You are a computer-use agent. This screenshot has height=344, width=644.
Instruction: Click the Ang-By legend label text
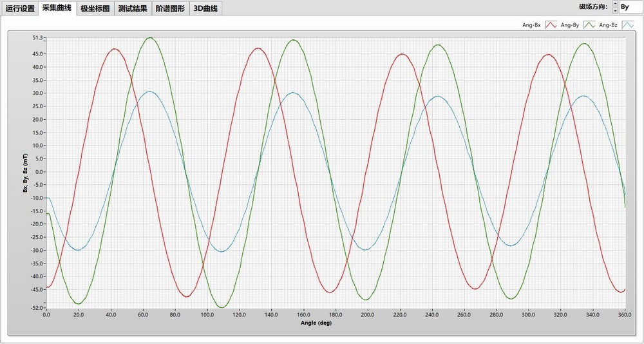[x=570, y=25]
